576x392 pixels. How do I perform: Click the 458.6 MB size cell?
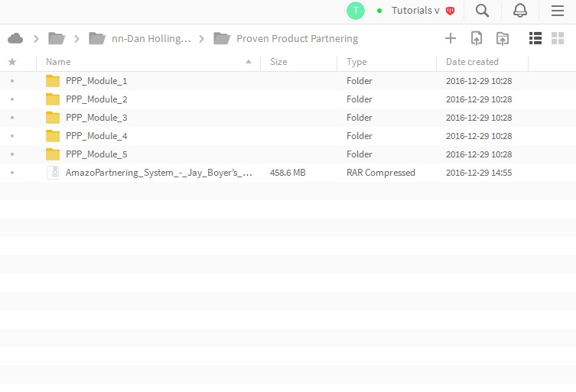click(x=288, y=173)
